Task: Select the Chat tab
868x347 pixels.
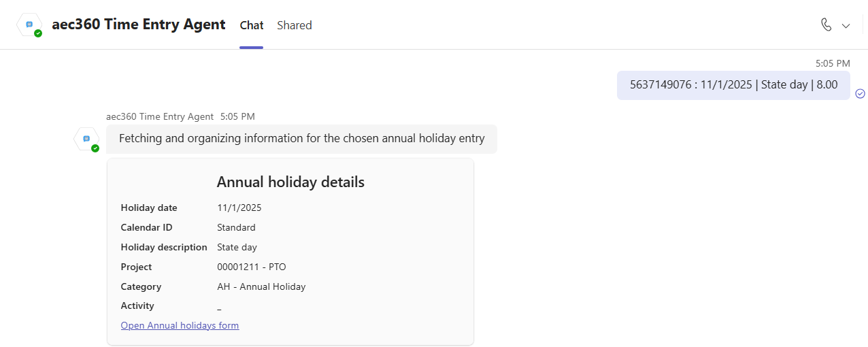Action: 251,25
